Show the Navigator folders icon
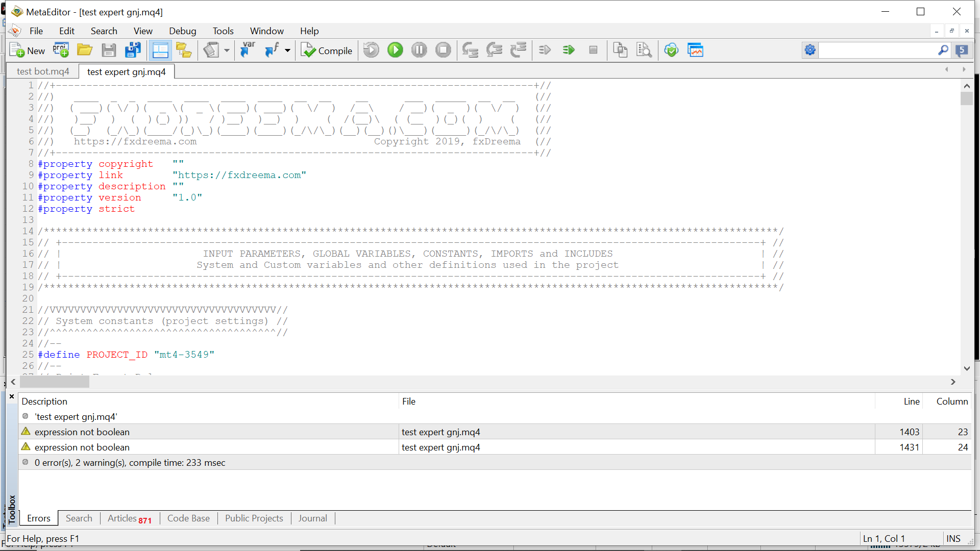 tap(184, 50)
